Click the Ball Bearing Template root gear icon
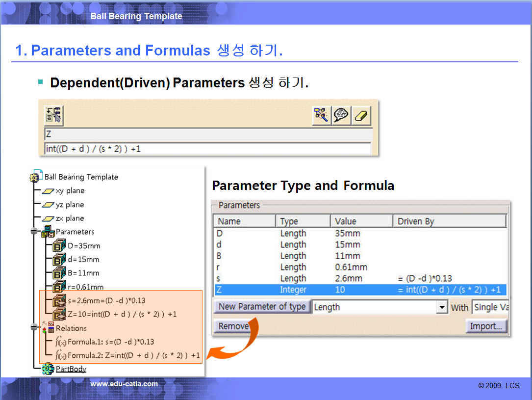532x400 pixels. tap(37, 177)
